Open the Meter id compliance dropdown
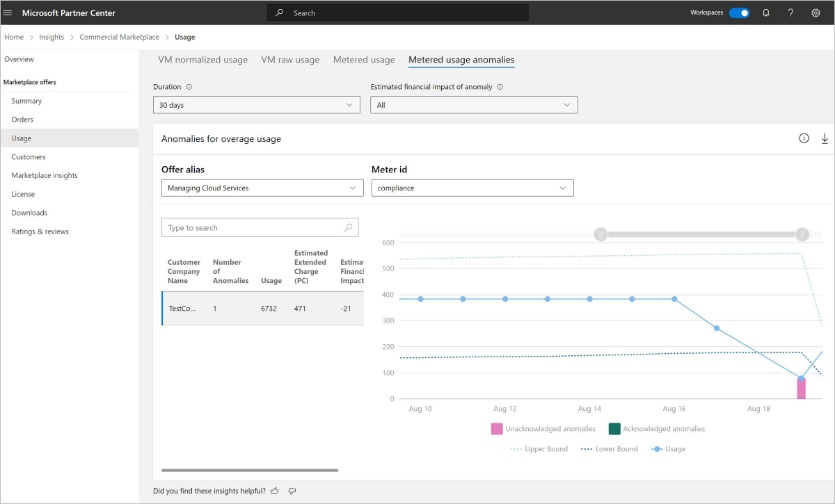The width and height of the screenshot is (835, 504). pyautogui.click(x=472, y=188)
